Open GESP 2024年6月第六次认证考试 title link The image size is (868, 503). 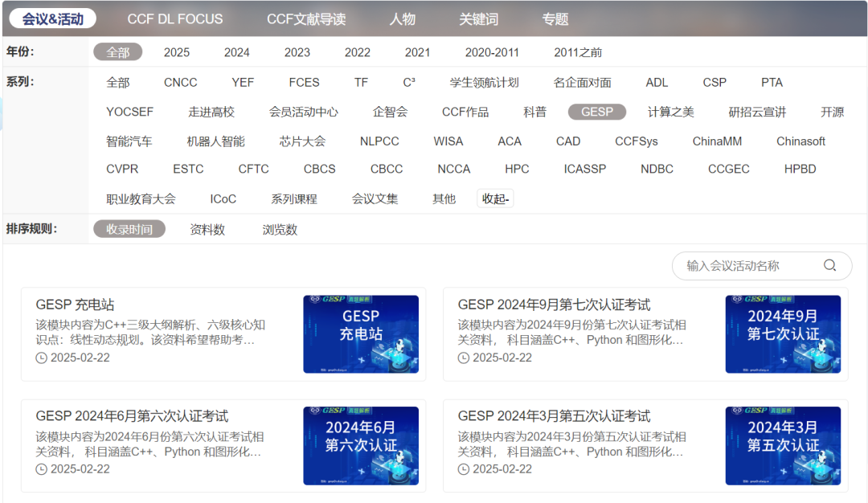132,416
